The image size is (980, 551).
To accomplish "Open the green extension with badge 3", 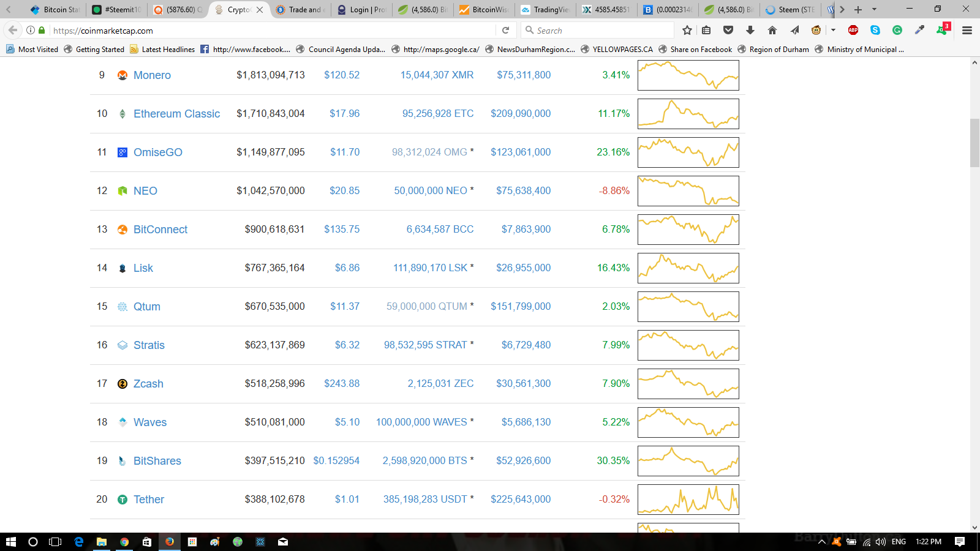I will tap(942, 29).
